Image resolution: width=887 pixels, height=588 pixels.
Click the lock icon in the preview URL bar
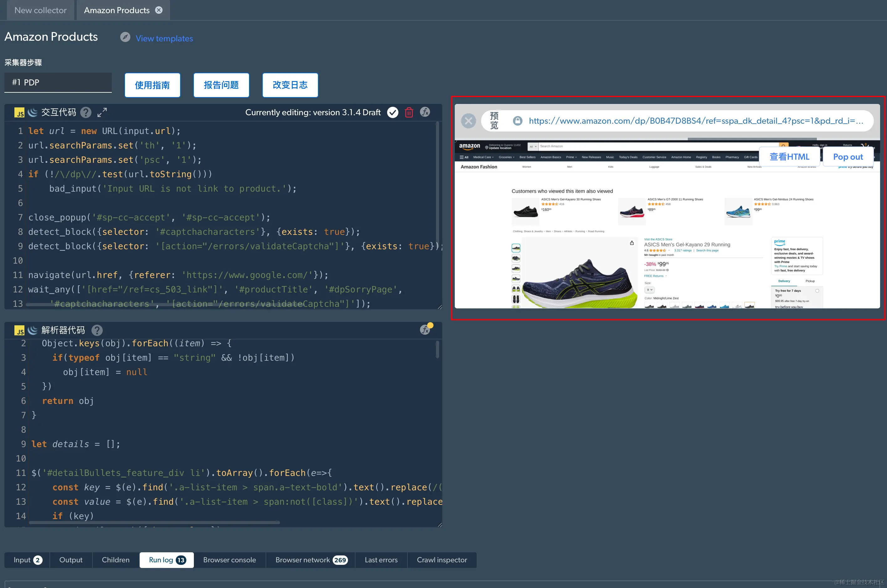[517, 120]
